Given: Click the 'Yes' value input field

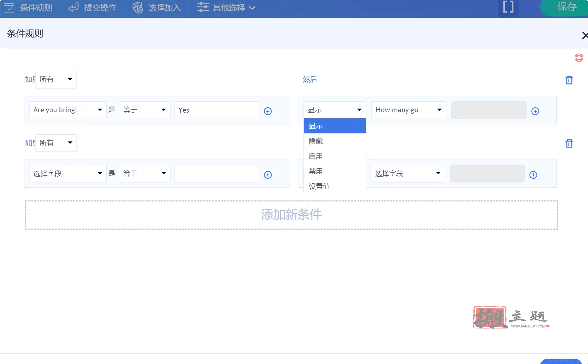Looking at the screenshot, I should [x=217, y=110].
